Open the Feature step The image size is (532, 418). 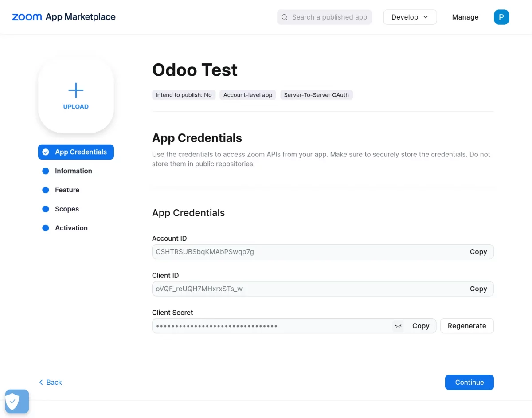(67, 190)
